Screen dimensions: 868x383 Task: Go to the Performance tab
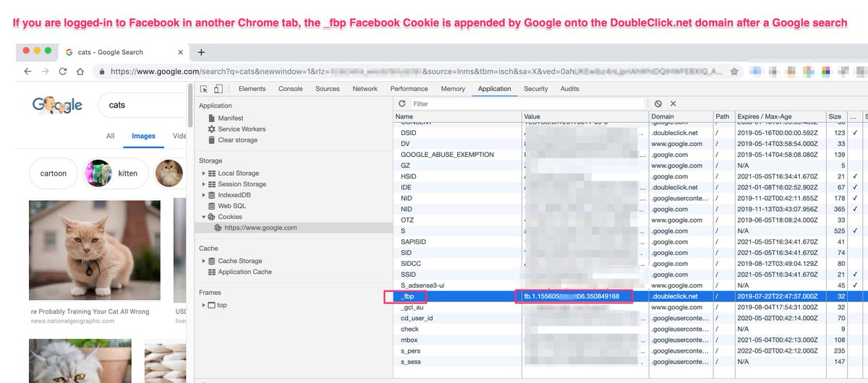click(409, 89)
